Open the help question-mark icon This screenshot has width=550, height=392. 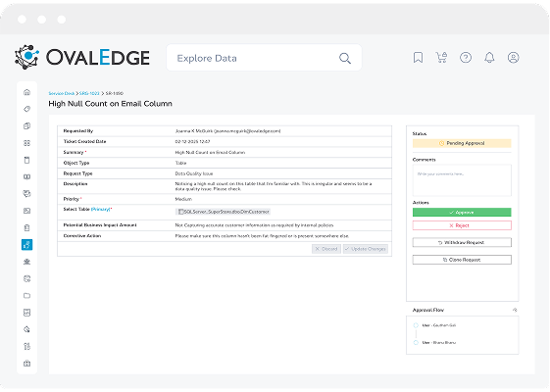coord(466,58)
